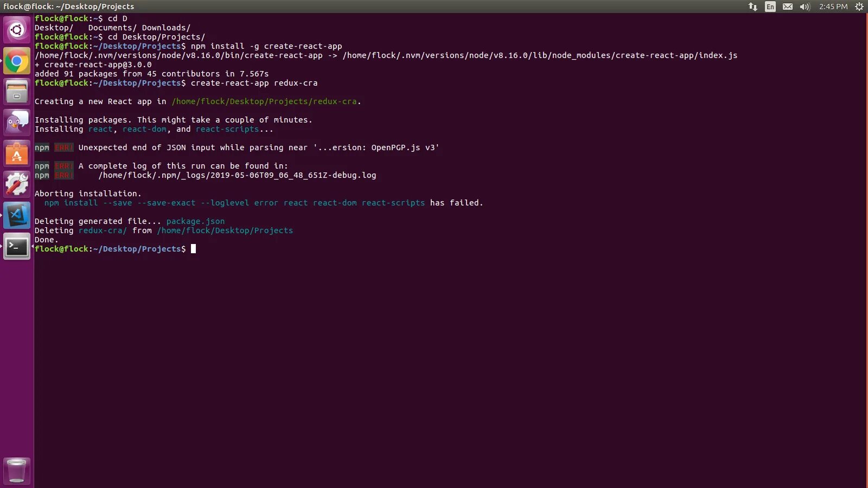This screenshot has height=488, width=868.
Task: Click the green /home/flock/Desktop/Projects/redux-cra path
Action: pos(264,101)
